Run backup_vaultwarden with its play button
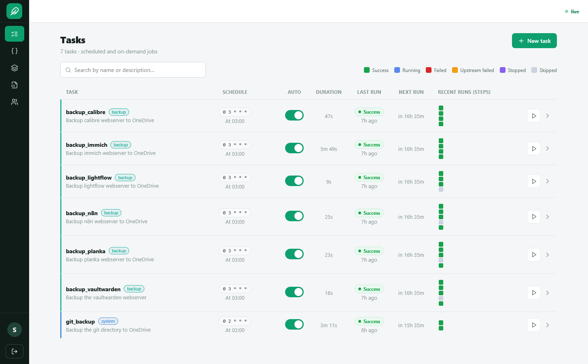The width and height of the screenshot is (588, 364). [534, 293]
